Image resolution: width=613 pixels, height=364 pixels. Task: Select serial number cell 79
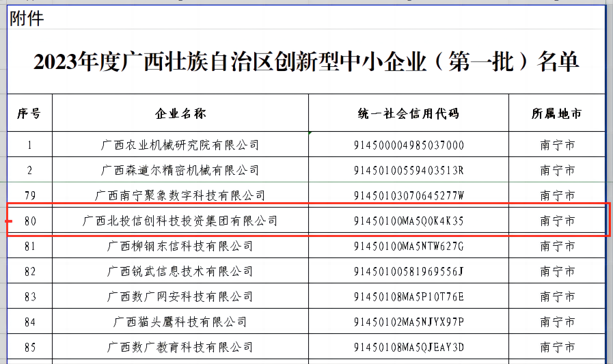pyautogui.click(x=29, y=195)
